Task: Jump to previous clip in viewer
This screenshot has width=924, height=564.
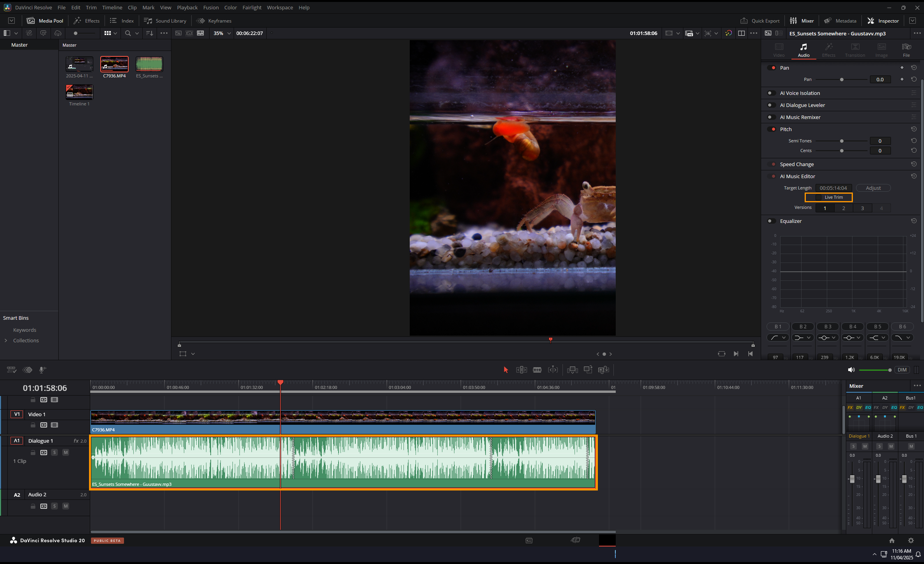Action: (x=750, y=354)
